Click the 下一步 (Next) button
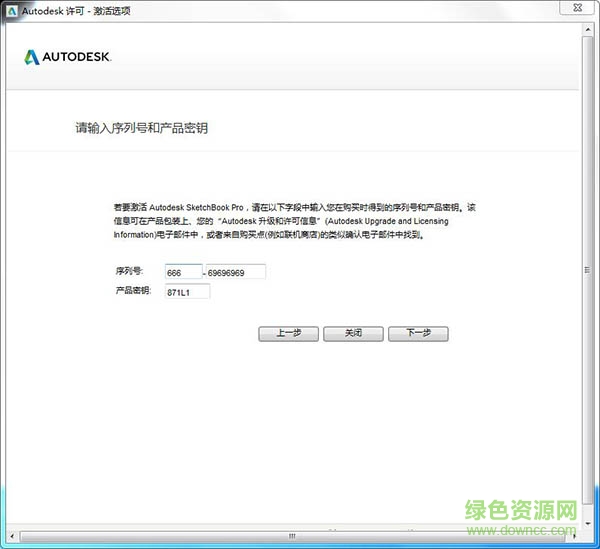 (418, 333)
